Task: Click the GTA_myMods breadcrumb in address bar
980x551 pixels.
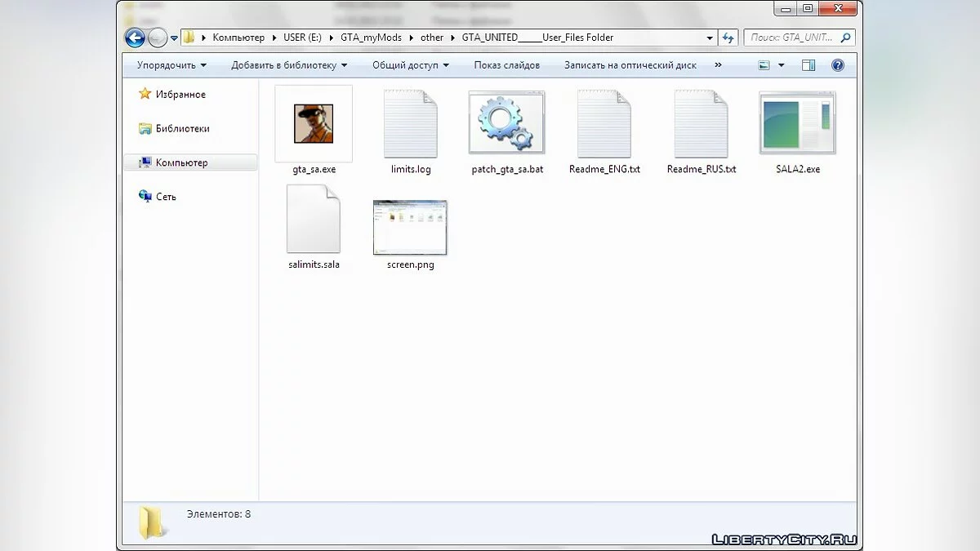Action: 372,38
